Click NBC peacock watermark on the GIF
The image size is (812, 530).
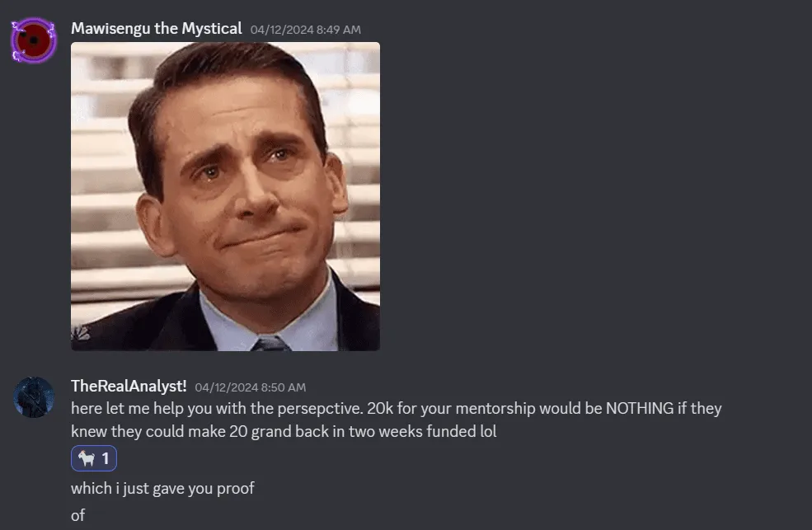tap(81, 334)
